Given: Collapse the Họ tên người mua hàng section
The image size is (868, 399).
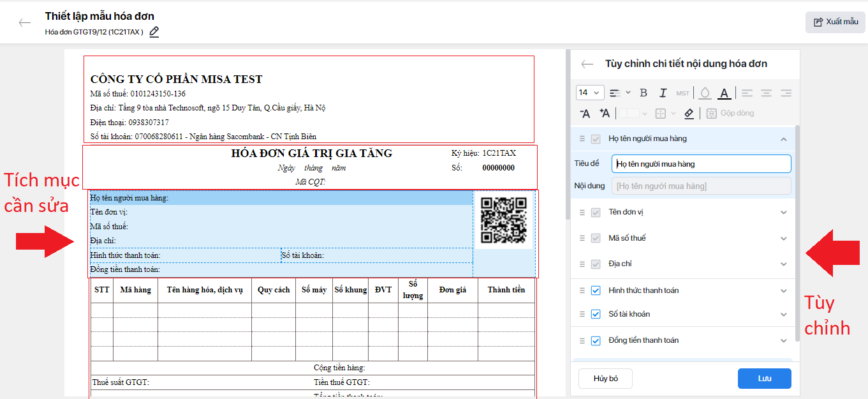Looking at the screenshot, I should click(x=784, y=139).
